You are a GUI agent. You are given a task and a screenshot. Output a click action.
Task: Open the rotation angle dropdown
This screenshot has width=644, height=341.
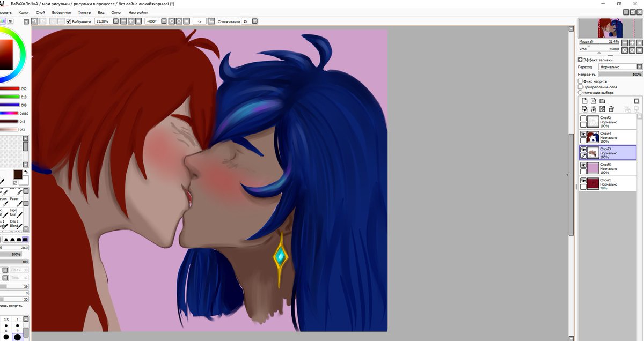point(164,21)
